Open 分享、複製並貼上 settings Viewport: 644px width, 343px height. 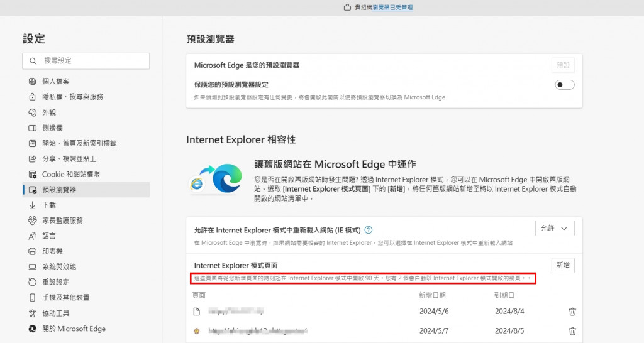coord(86,159)
